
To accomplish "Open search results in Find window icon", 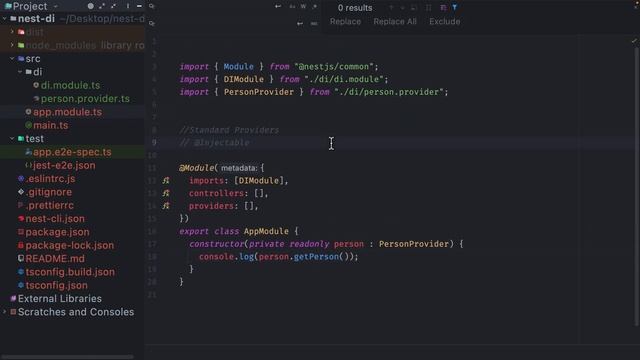I will coord(443,7).
